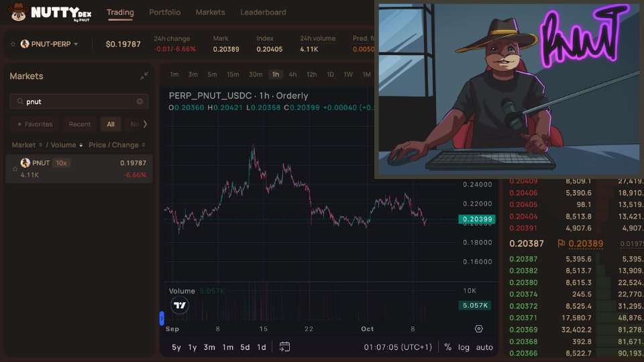Image resolution: width=644 pixels, height=362 pixels.
Task: Toggle auto scale on chart
Action: point(484,347)
